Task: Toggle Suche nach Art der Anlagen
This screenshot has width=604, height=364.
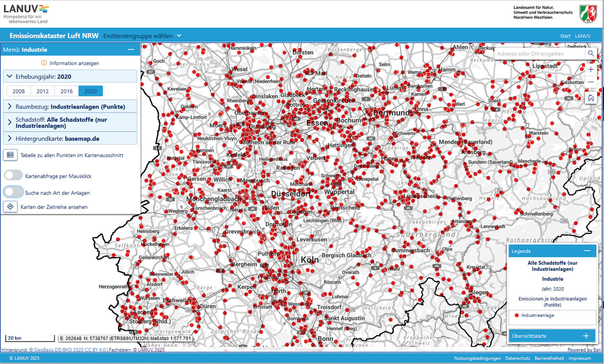Action: 13,193
